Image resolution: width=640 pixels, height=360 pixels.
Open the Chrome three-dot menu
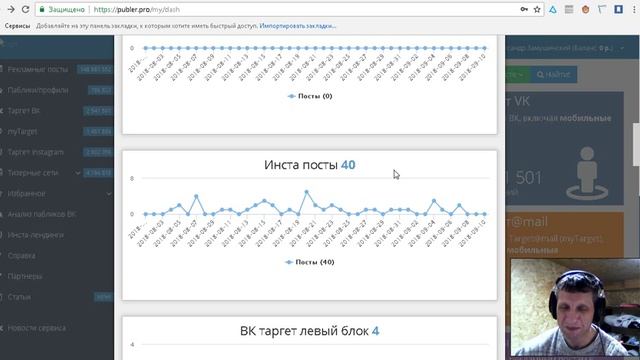pos(634,9)
